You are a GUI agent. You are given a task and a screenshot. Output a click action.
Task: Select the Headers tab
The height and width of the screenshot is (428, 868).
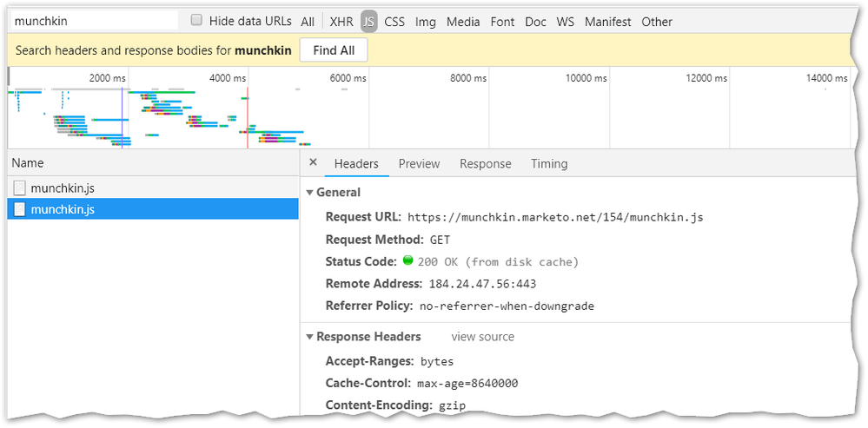[356, 163]
